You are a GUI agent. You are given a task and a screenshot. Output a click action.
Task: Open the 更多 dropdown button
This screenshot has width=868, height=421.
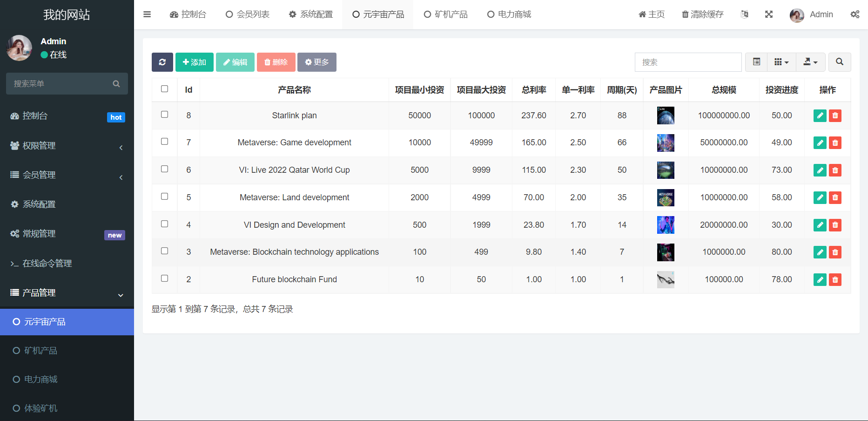[317, 62]
